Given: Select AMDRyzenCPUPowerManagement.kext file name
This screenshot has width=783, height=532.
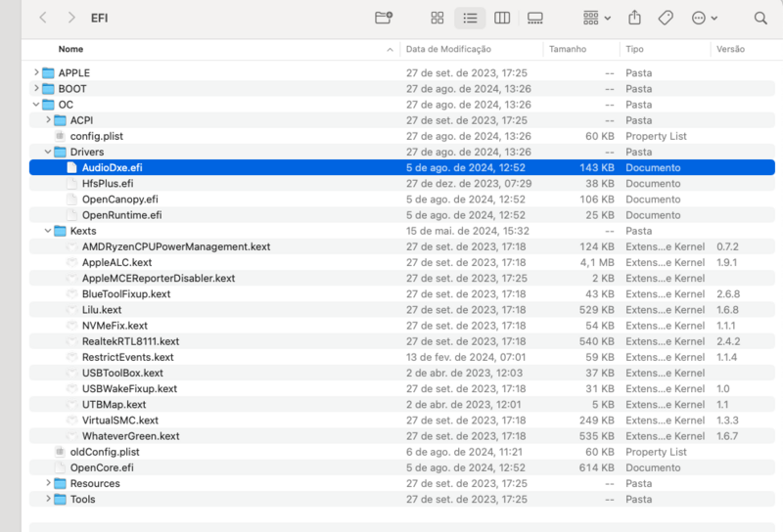Looking at the screenshot, I should [176, 246].
